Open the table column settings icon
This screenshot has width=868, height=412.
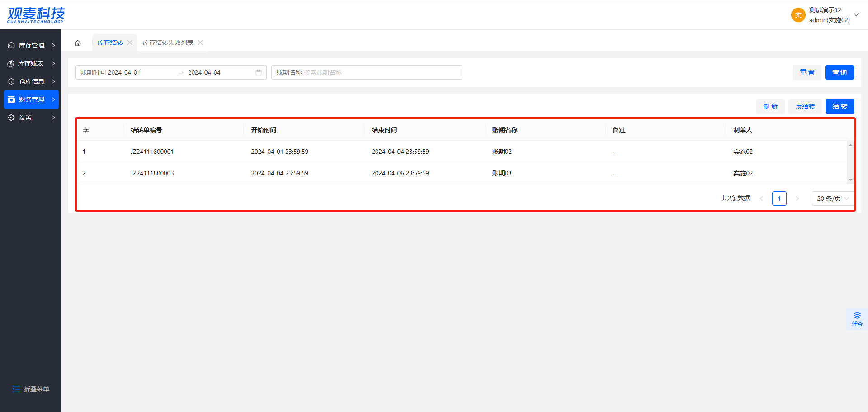point(86,130)
